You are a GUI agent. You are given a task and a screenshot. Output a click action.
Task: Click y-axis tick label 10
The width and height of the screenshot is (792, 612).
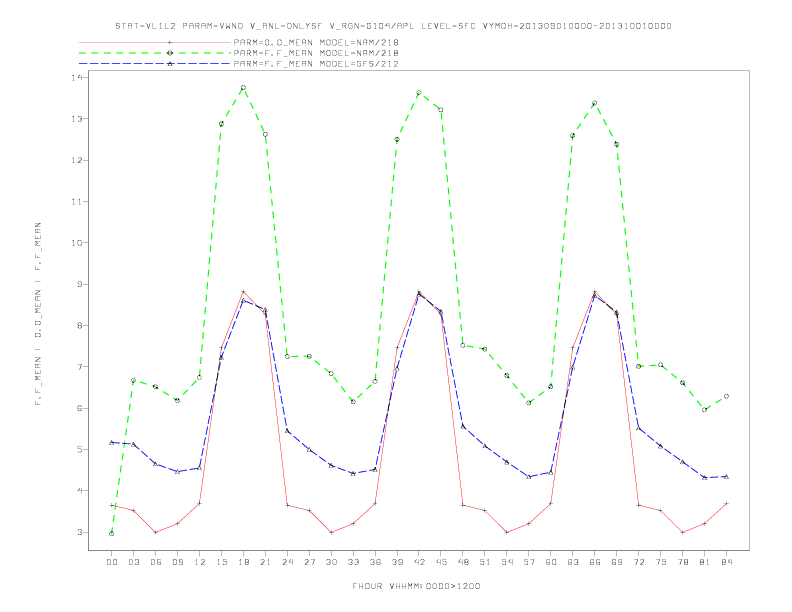tap(77, 243)
